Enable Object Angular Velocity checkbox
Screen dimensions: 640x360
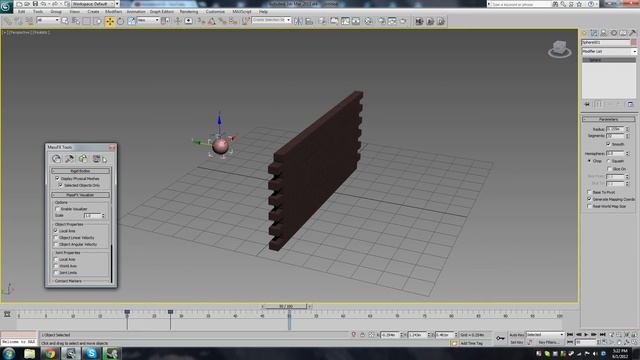56,244
